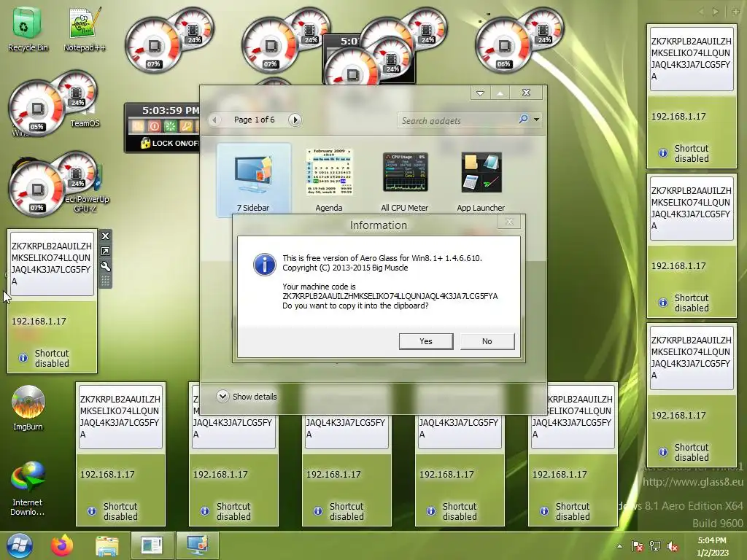Click the CPU gauge gadget showing 05%
Image resolution: width=747 pixels, height=560 pixels.
(x=37, y=109)
